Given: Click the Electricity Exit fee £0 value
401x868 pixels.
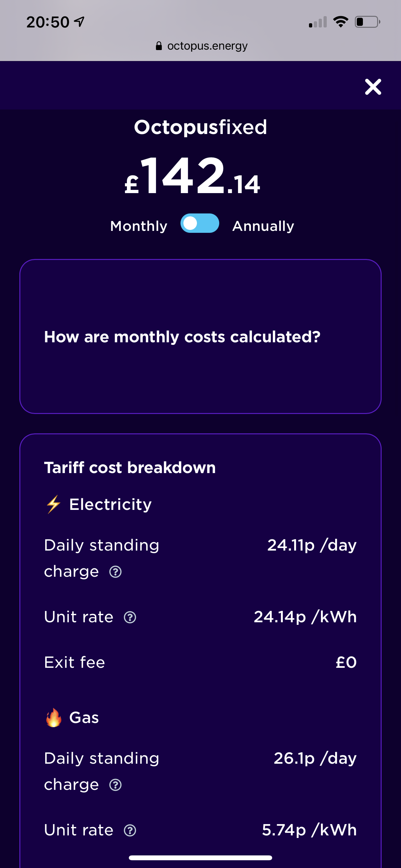Looking at the screenshot, I should click(346, 662).
